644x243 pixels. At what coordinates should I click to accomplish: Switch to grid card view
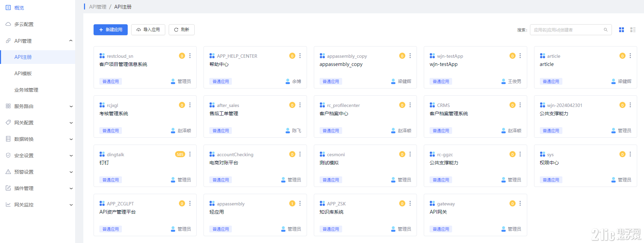[x=621, y=30]
